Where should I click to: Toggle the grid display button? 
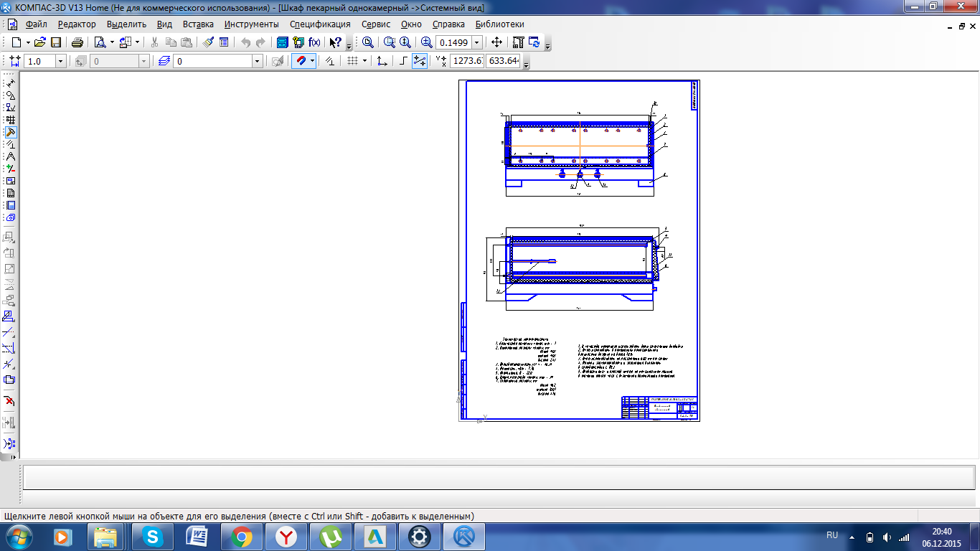pyautogui.click(x=352, y=61)
